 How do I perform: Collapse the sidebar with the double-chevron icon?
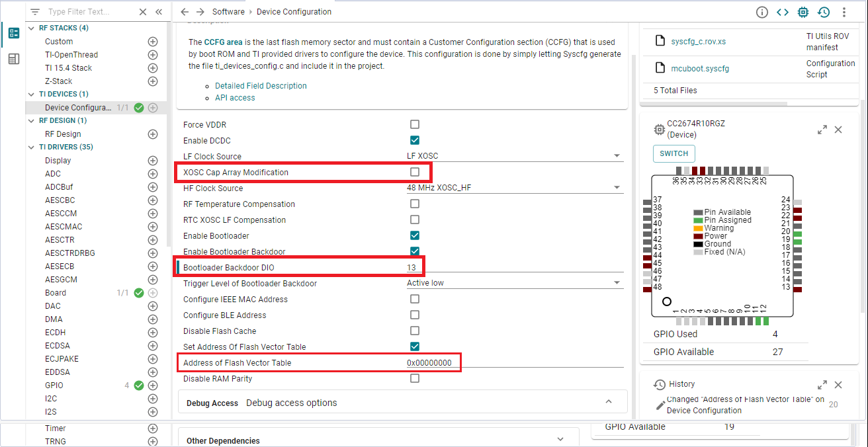[159, 12]
